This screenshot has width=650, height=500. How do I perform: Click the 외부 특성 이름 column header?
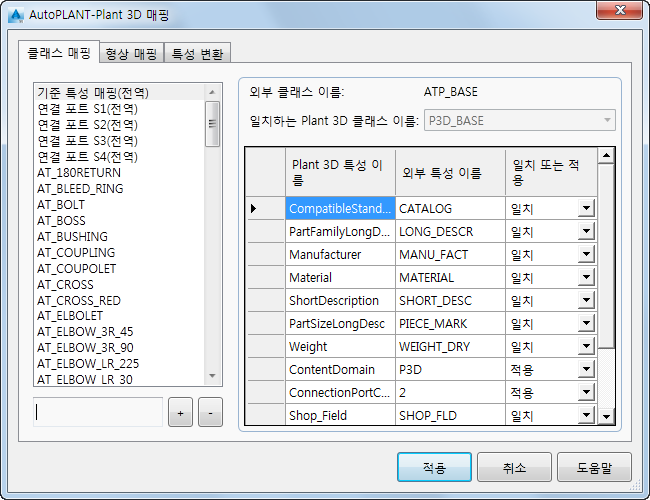point(451,172)
